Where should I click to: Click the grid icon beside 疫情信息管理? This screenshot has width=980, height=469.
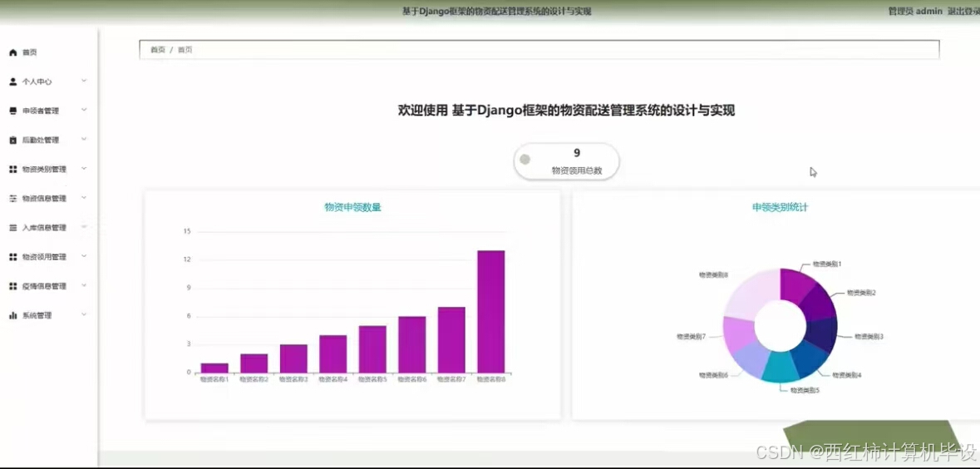coord(13,286)
